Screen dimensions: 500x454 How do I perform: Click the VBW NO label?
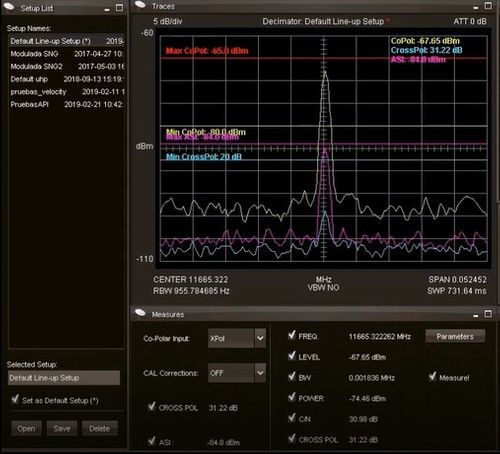tap(323, 288)
